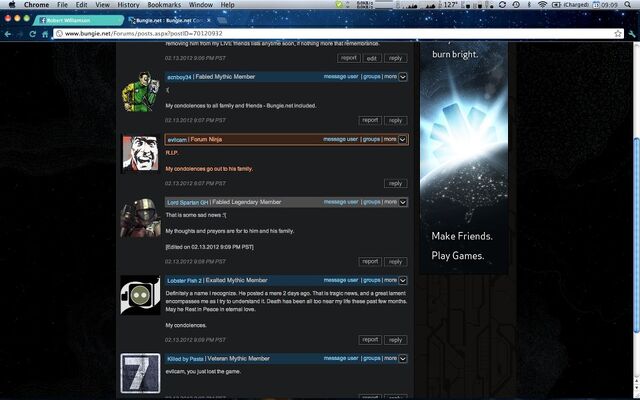Image resolution: width=640 pixels, height=400 pixels.
Task: Open the Lobster Fish 2 username link
Action: click(x=184, y=280)
